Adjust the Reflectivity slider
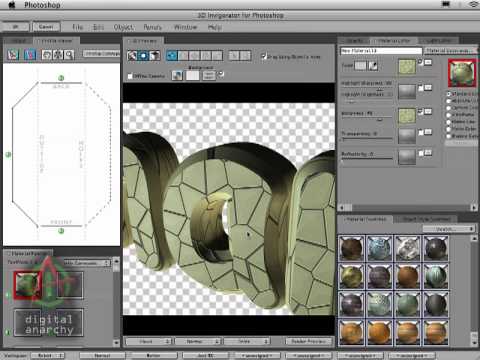The image size is (480, 360). click(367, 160)
